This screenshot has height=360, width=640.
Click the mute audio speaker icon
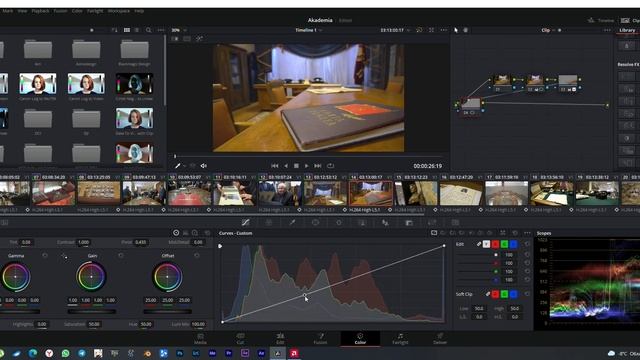[204, 166]
